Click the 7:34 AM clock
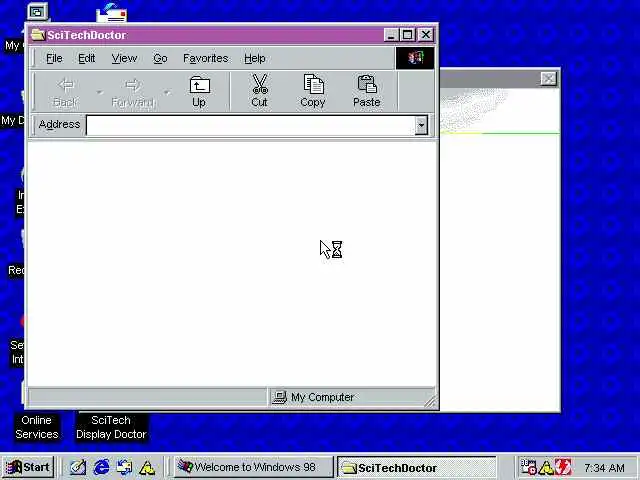Viewport: 640px width, 480px height. [x=604, y=468]
